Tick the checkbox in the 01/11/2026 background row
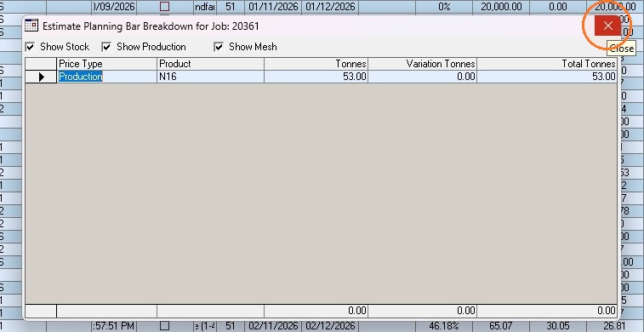The height and width of the screenshot is (332, 644). pos(165,7)
